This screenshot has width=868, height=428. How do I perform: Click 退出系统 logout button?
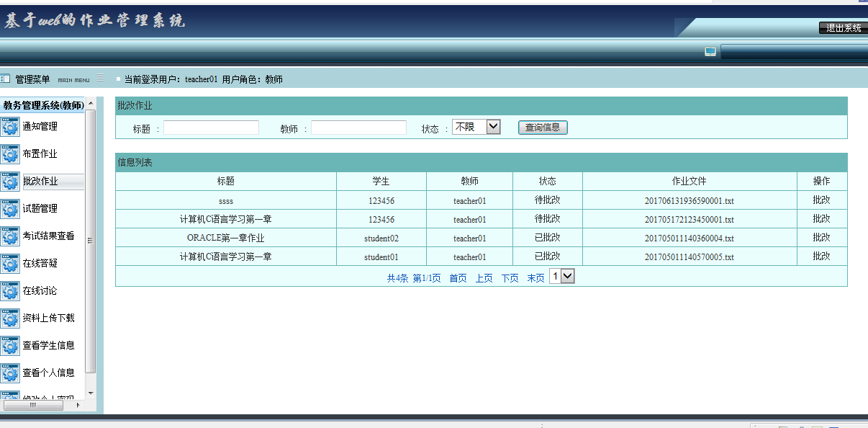pyautogui.click(x=843, y=28)
